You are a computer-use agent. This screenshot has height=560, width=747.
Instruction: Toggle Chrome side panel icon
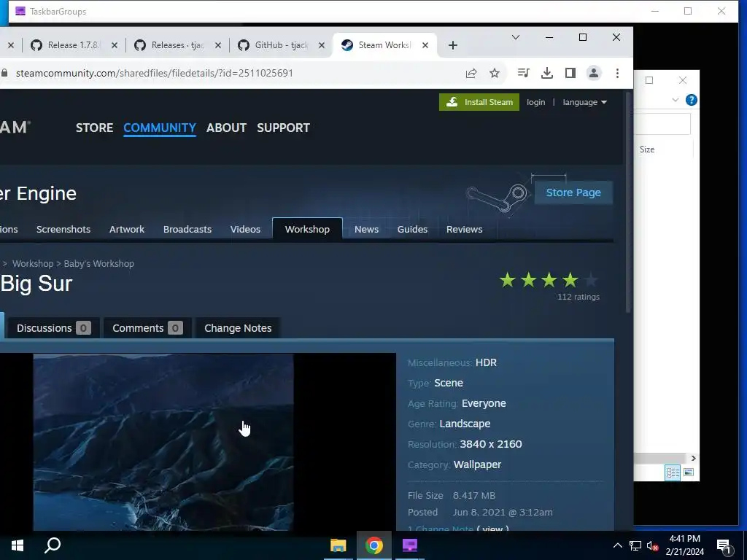pyautogui.click(x=570, y=73)
